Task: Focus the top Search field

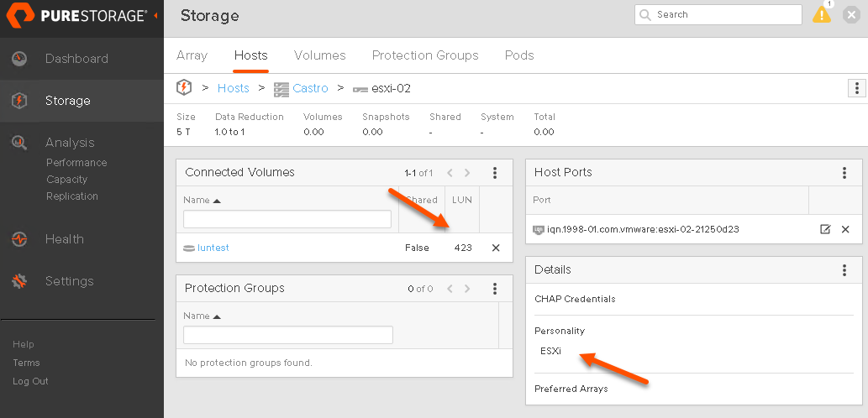Action: [718, 15]
